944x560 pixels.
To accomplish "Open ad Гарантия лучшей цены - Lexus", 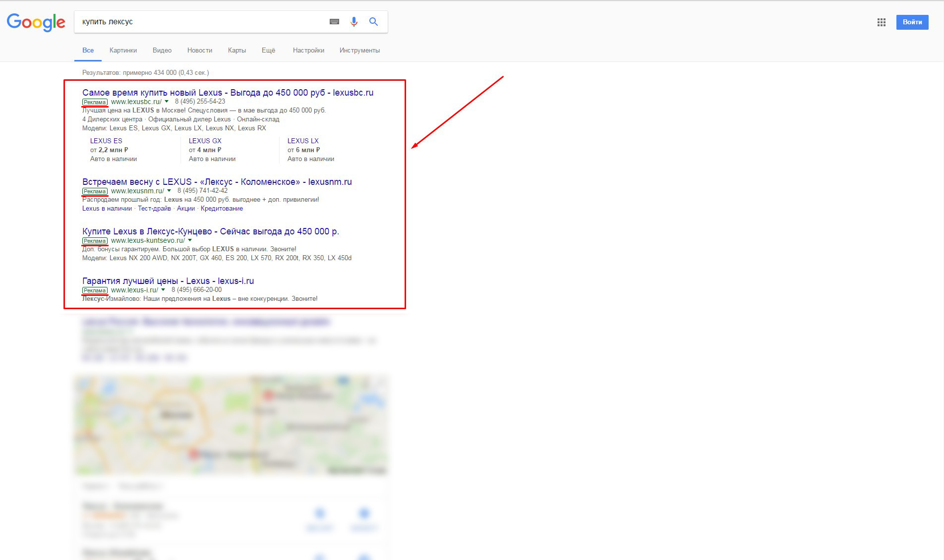I will click(168, 281).
